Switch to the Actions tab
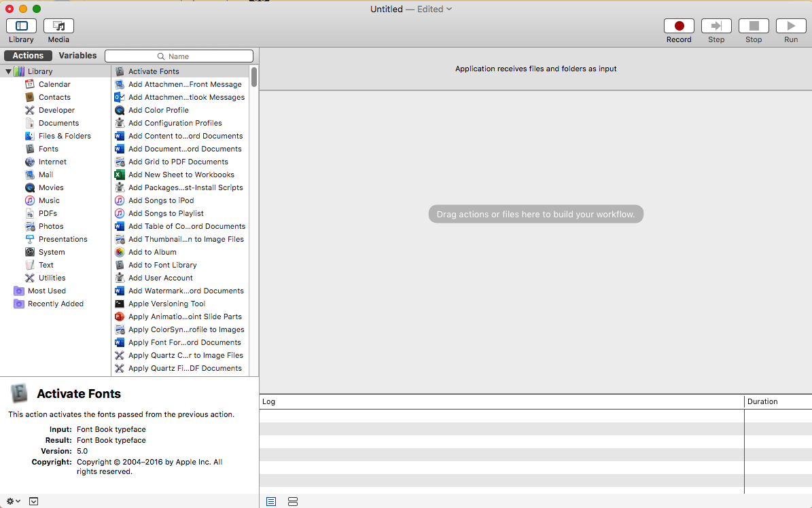 point(28,55)
